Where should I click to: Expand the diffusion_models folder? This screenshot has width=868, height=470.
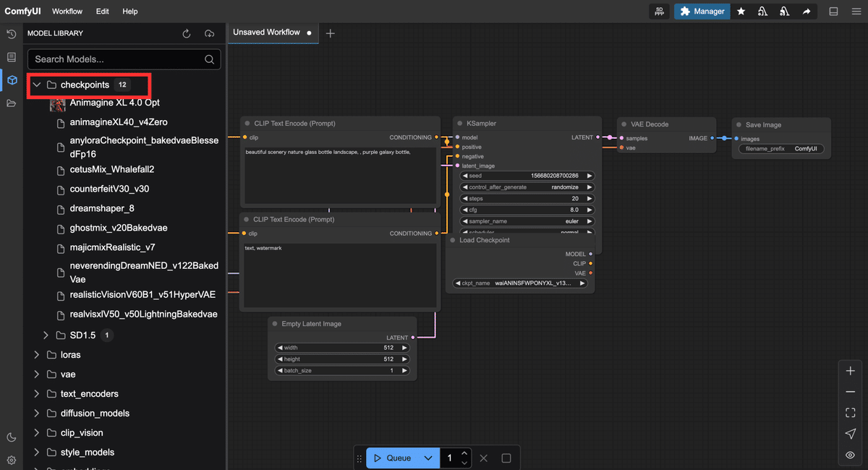click(37, 414)
